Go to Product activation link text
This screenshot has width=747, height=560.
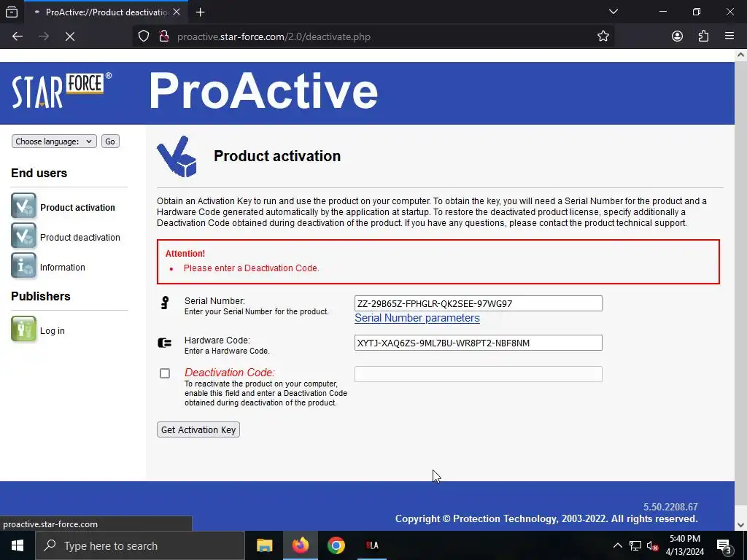tap(77, 208)
